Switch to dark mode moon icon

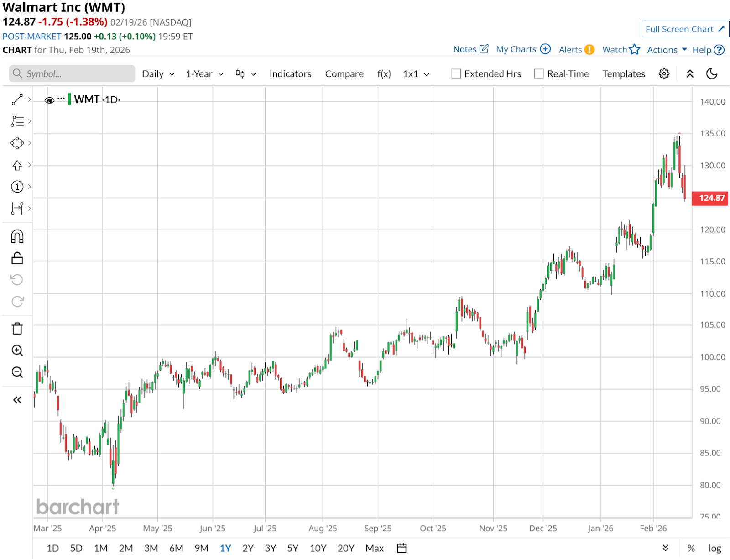click(x=711, y=74)
